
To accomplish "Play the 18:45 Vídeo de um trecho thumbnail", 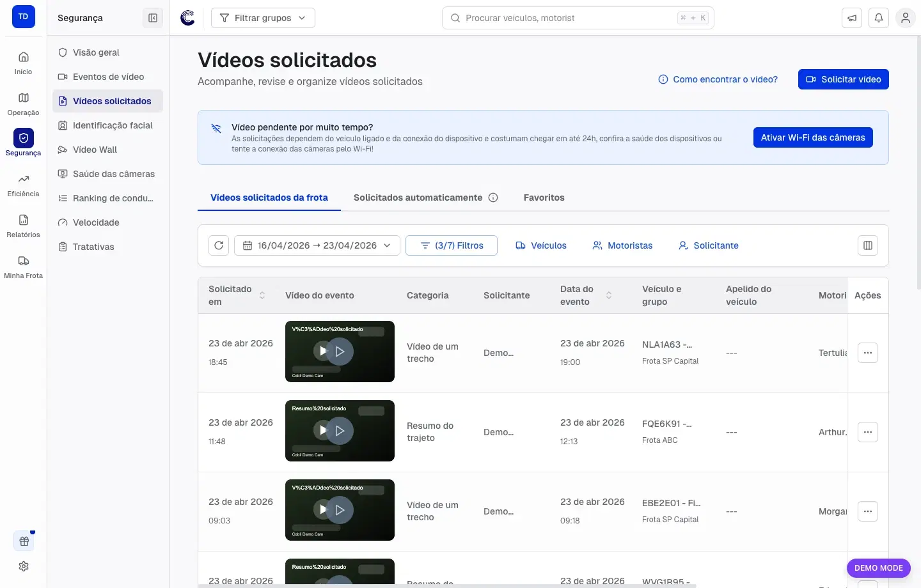I will click(x=340, y=352).
